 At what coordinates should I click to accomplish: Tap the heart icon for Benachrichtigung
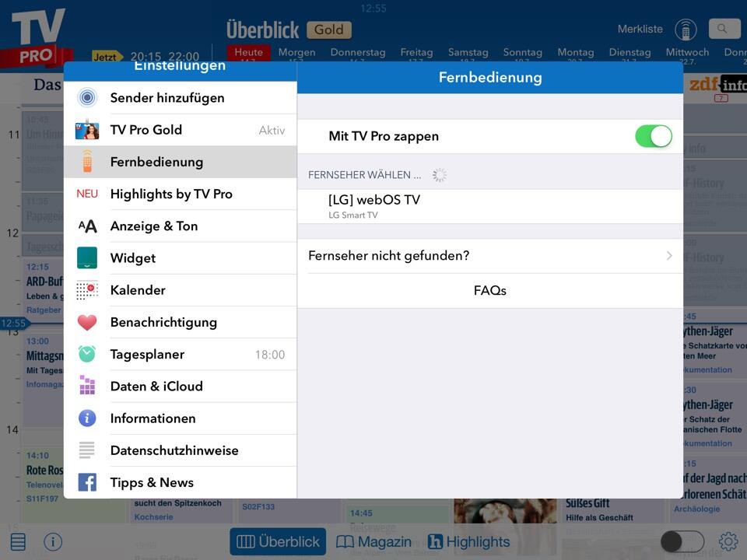tap(87, 322)
